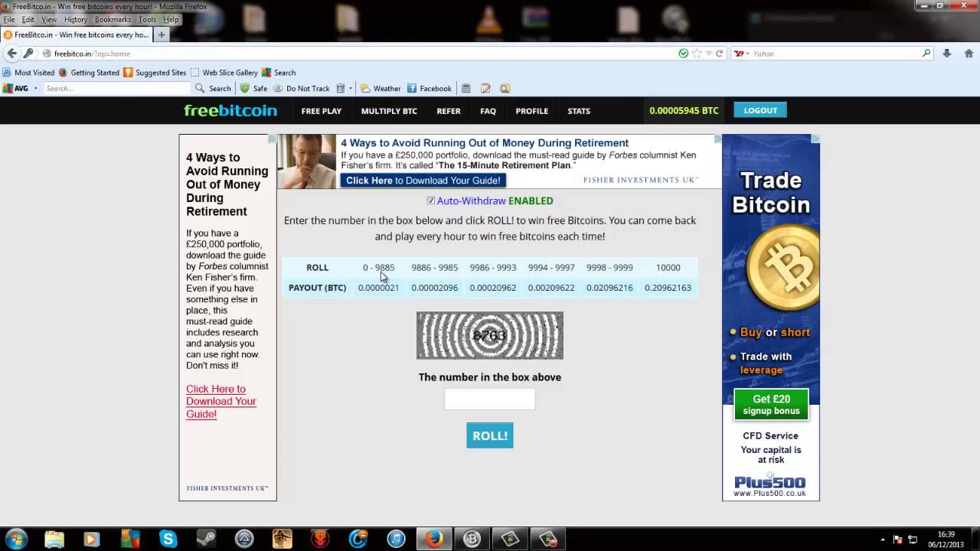Open Firefox downloads arrow icon
Viewport: 980px width, 551px height.
pos(947,54)
